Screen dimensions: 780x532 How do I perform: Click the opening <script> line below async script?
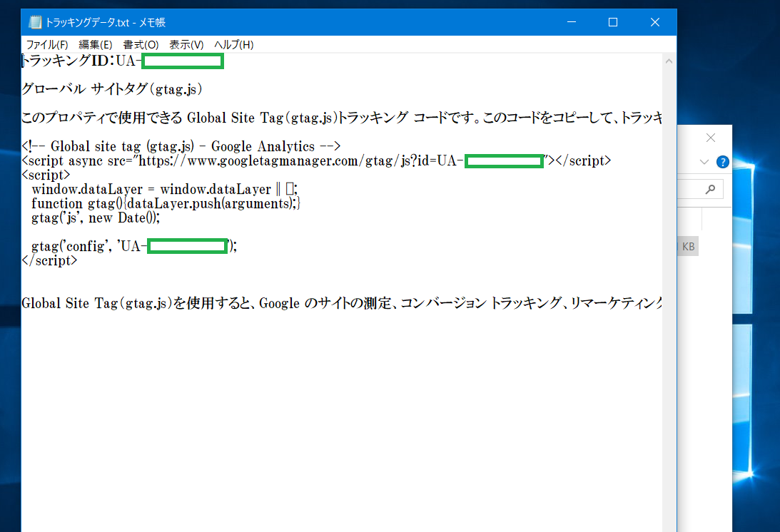click(x=46, y=175)
